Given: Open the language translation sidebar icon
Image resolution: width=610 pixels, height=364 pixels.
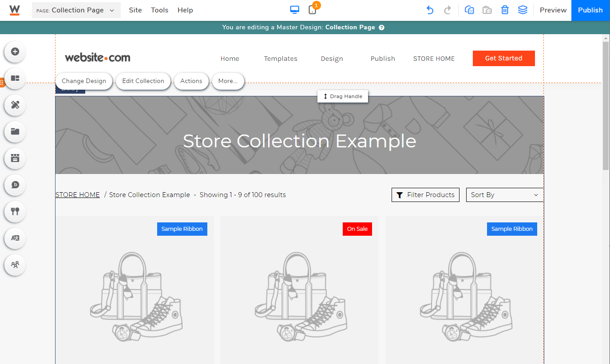Looking at the screenshot, I should 15,238.
